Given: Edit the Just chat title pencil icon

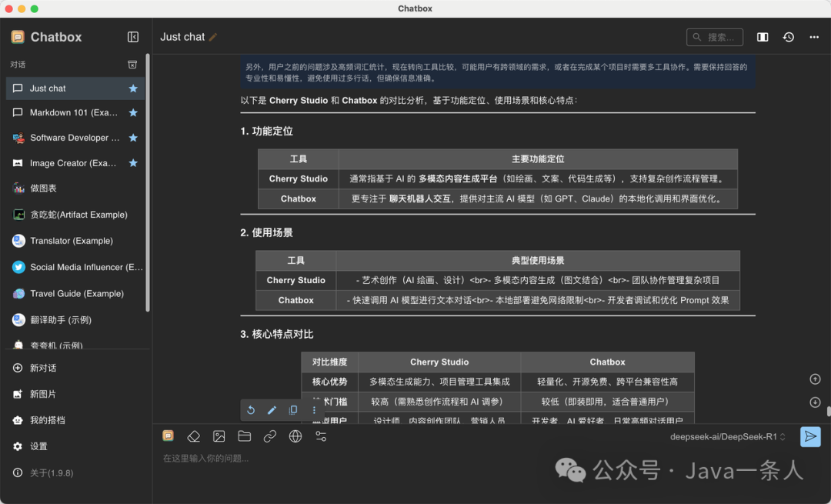Looking at the screenshot, I should (213, 37).
